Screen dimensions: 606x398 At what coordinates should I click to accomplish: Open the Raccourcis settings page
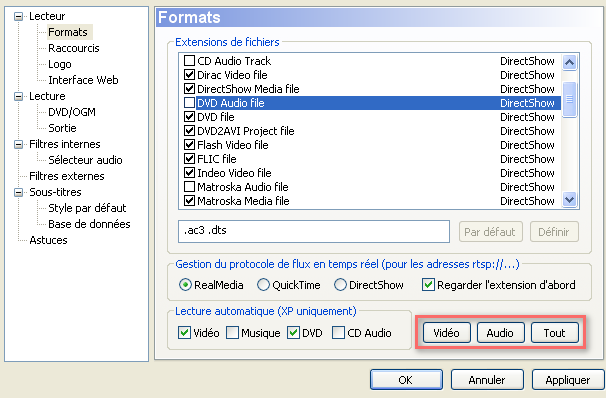tap(73, 48)
